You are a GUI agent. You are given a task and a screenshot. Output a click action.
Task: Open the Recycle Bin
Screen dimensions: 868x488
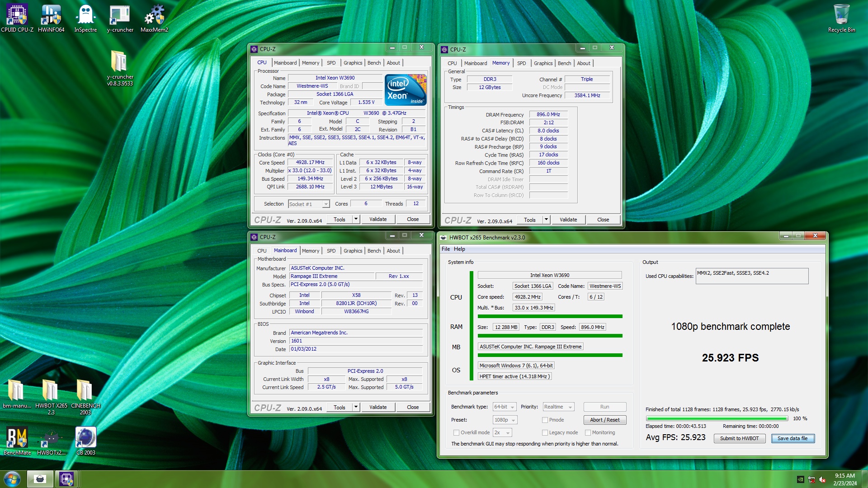tap(841, 18)
